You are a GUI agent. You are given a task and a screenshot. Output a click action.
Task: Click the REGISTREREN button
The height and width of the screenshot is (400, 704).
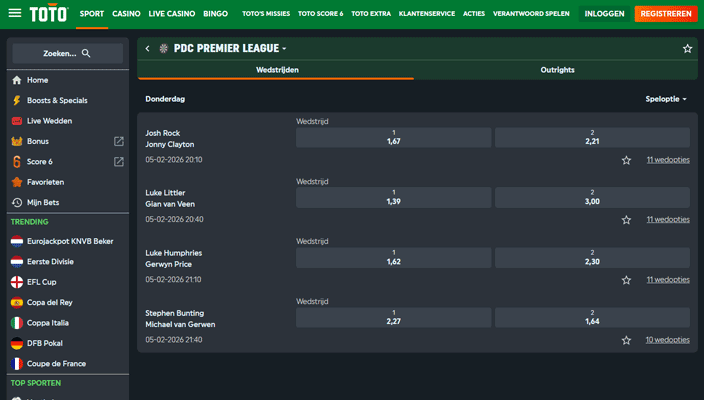pyautogui.click(x=666, y=14)
